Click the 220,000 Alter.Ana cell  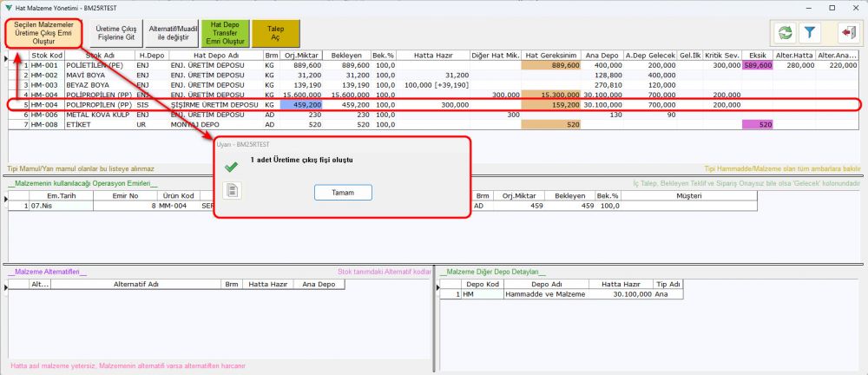[x=838, y=65]
